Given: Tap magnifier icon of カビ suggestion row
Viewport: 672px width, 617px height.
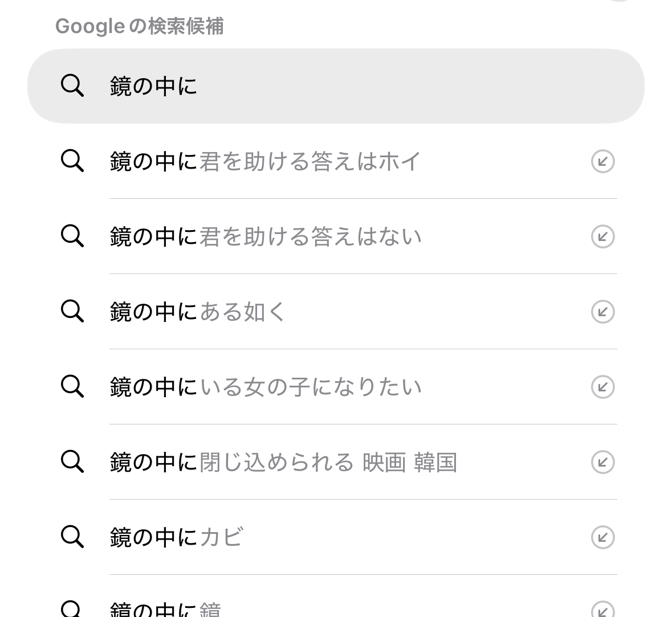Looking at the screenshot, I should pos(72,537).
